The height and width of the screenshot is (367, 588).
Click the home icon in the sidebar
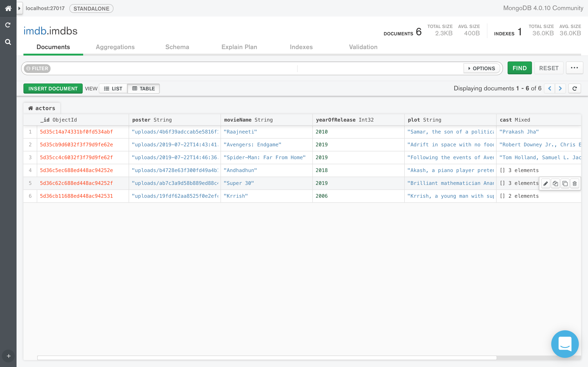[x=8, y=8]
